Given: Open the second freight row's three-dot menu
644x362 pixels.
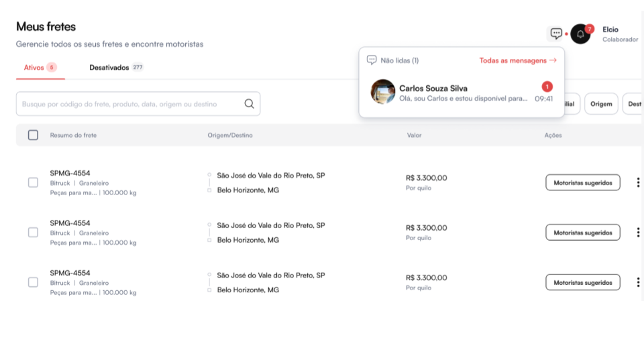Looking at the screenshot, I should click(637, 233).
